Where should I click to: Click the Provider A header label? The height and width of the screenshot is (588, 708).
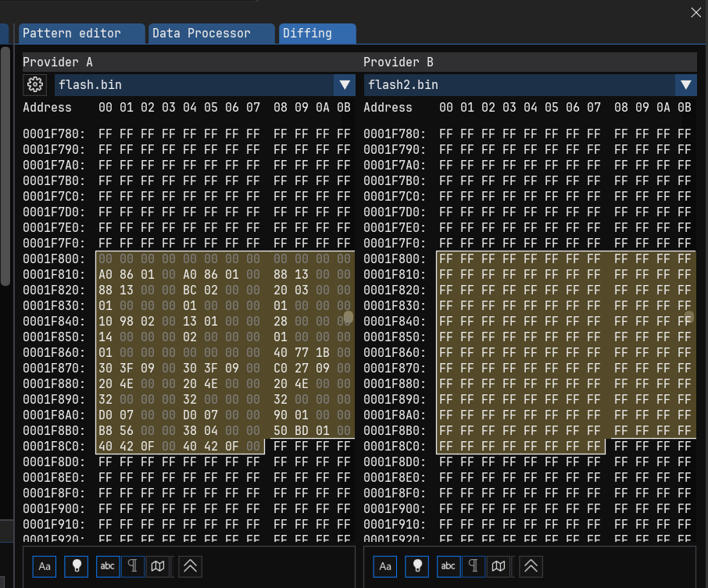coord(58,62)
